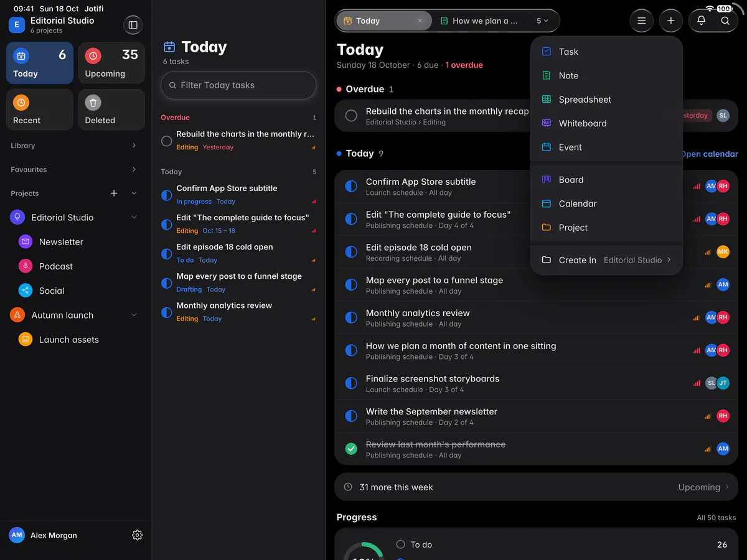Click the Deleted trash tile
The width and height of the screenshot is (747, 560).
tap(111, 110)
